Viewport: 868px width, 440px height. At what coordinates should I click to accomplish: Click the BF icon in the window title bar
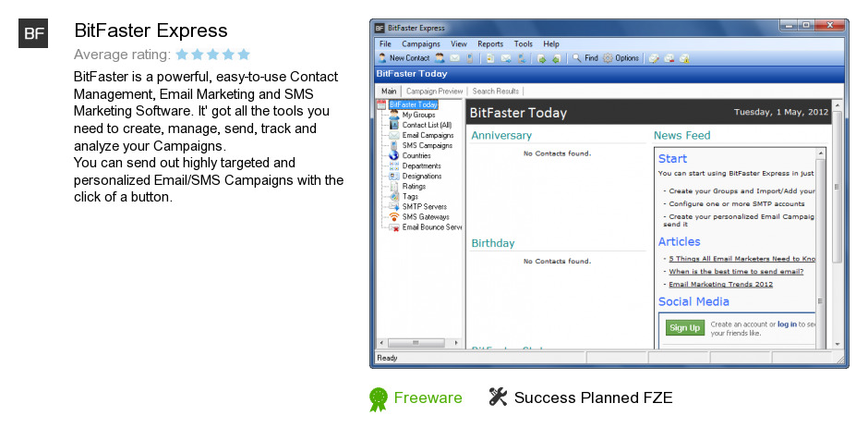(380, 28)
